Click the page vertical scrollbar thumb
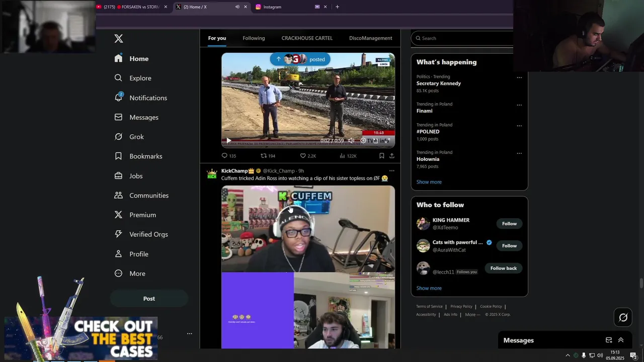The image size is (644, 362). click(x=641, y=283)
